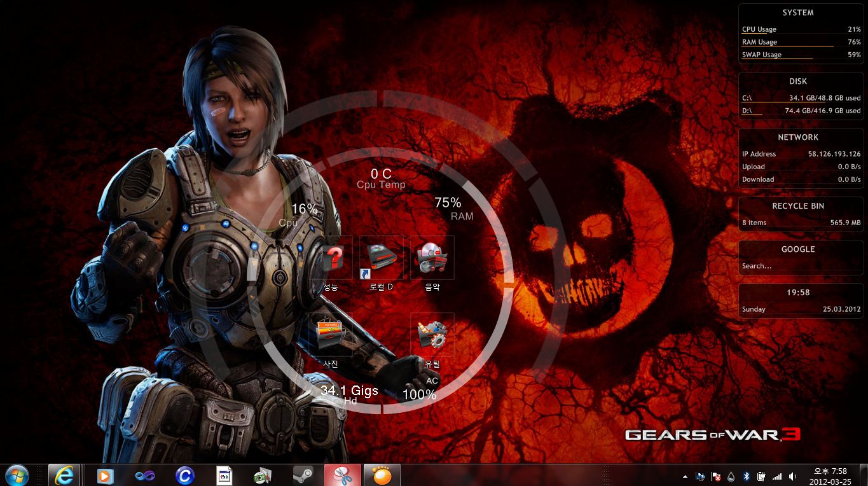Launch Steam from the taskbar

[x=303, y=476]
